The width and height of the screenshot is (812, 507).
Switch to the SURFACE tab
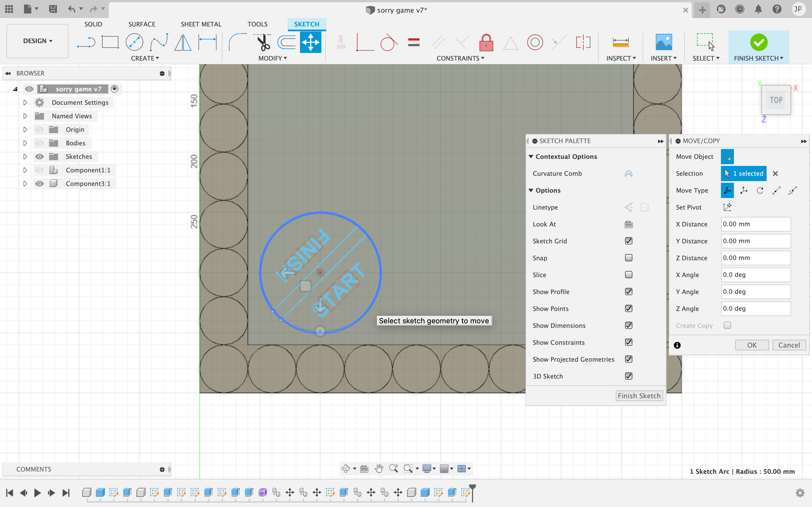click(x=142, y=24)
